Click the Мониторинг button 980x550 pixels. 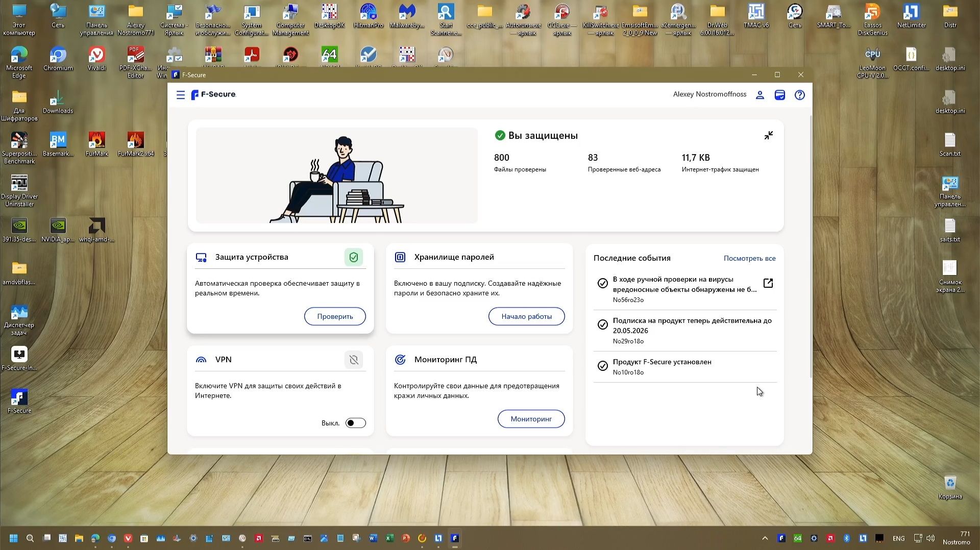[x=531, y=418]
